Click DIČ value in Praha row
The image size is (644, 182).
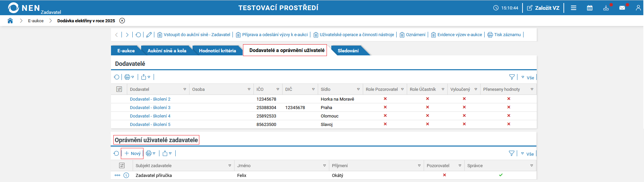click(x=295, y=108)
